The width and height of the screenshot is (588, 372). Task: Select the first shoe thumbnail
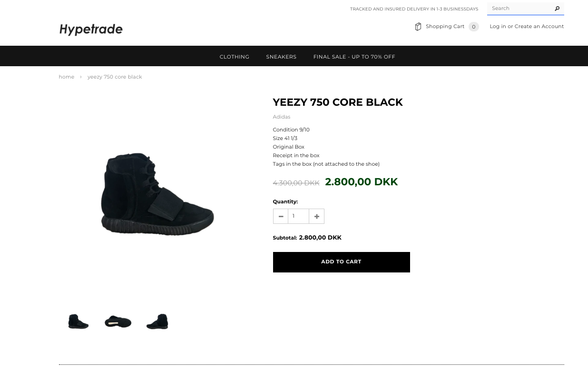click(78, 322)
